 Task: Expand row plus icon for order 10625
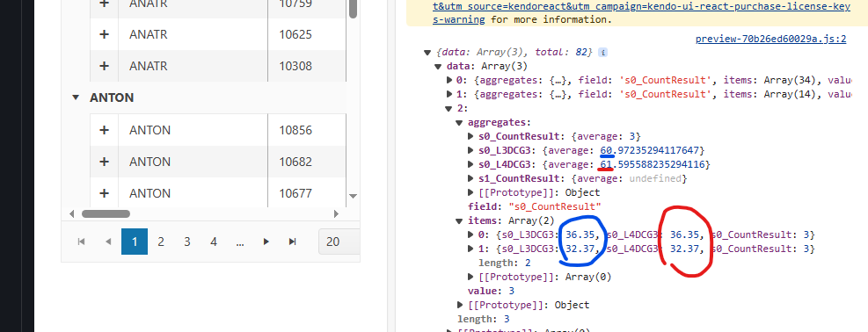pyautogui.click(x=104, y=34)
